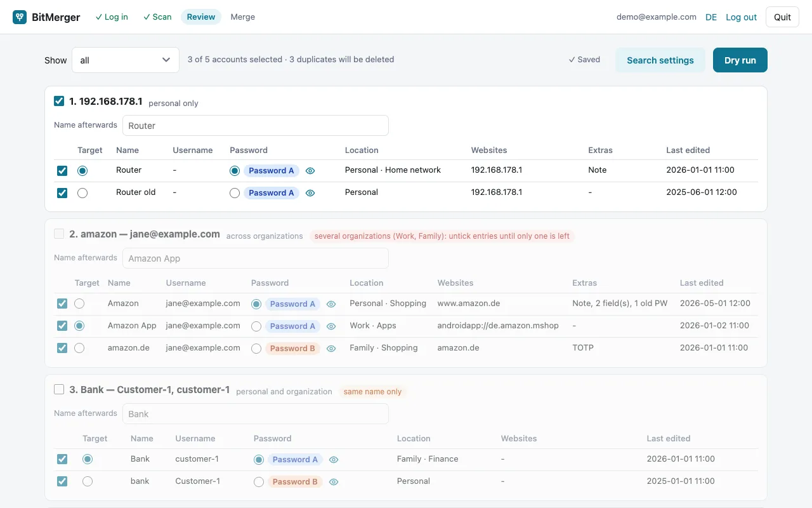Viewport: 812px width, 508px height.
Task: Edit the Name afterwards field for Bank
Action: 256,414
